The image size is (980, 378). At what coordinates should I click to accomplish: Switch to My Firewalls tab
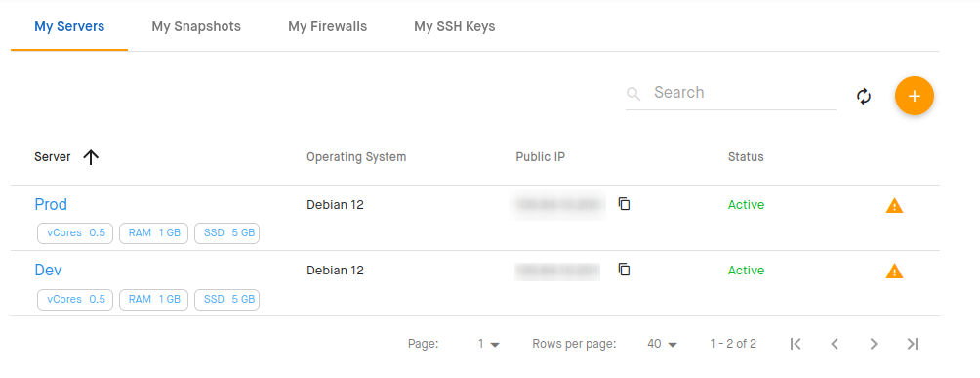tap(328, 27)
